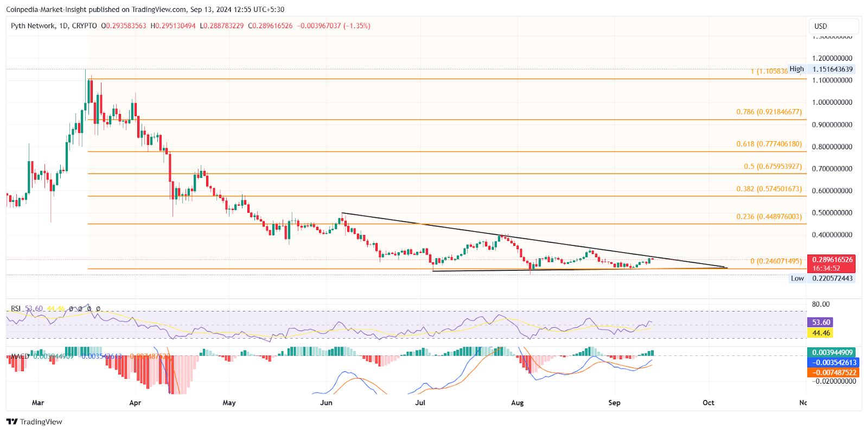Click price axis value 1.000000000
This screenshot has width=868, height=432.
(832, 103)
